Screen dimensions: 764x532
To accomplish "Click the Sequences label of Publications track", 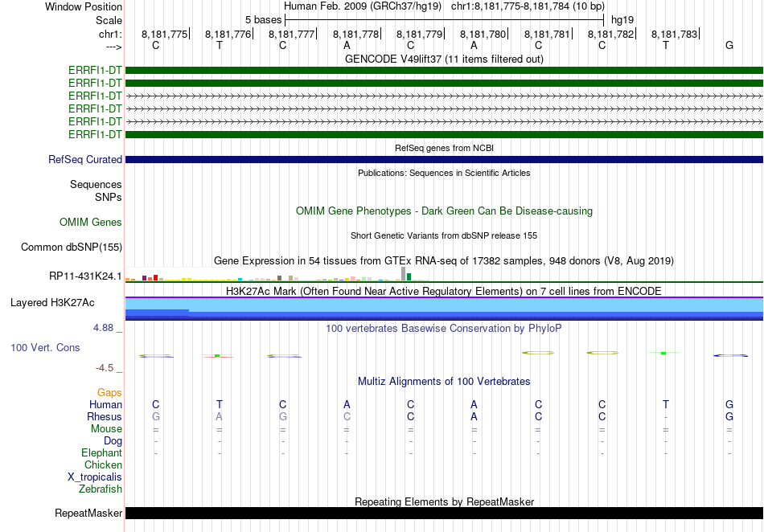I will [96, 185].
